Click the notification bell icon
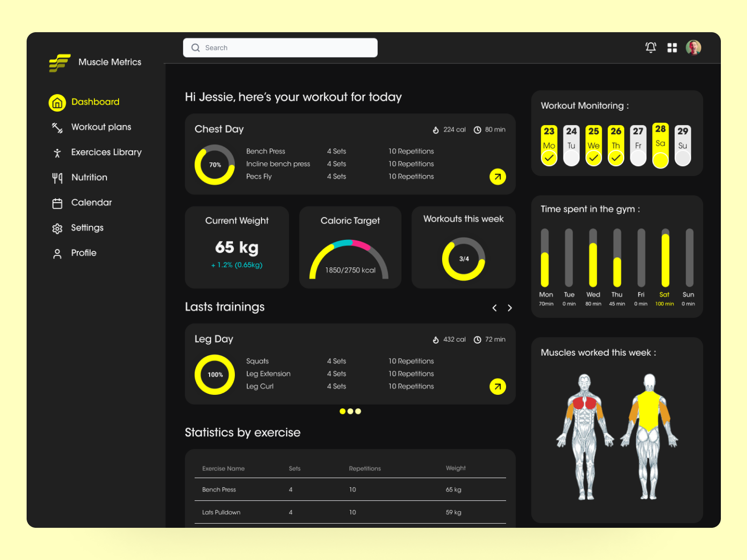This screenshot has height=560, width=747. 650,47
